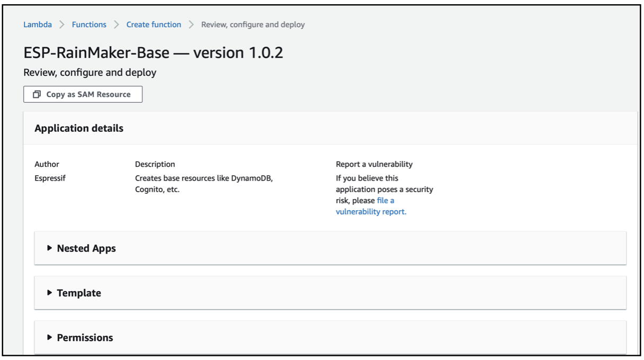Click the chevron after Functions breadcrumb
Image resolution: width=644 pixels, height=360 pixels.
pos(117,24)
